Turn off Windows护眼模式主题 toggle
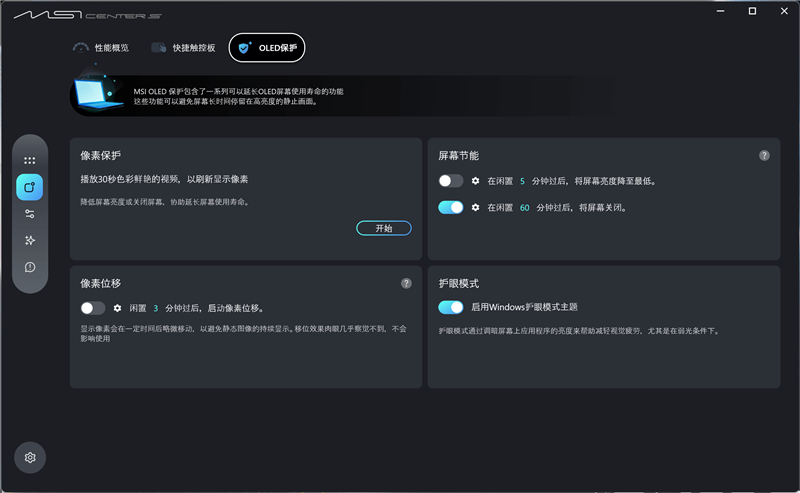The height and width of the screenshot is (493, 800). [x=451, y=307]
